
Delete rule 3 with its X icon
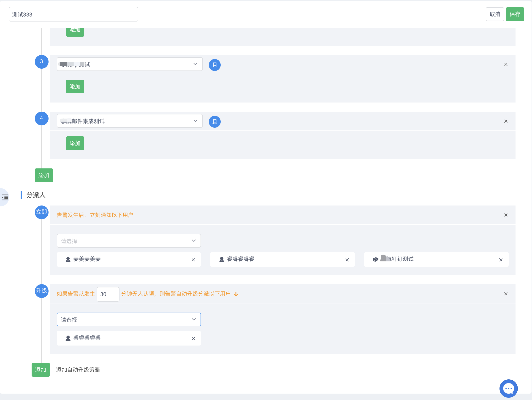coord(506,65)
